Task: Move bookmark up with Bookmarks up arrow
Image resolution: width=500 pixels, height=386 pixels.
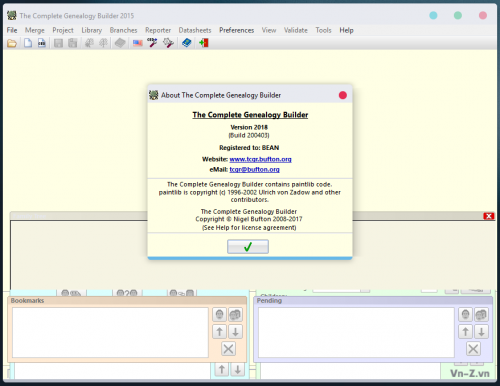Action: (x=219, y=332)
